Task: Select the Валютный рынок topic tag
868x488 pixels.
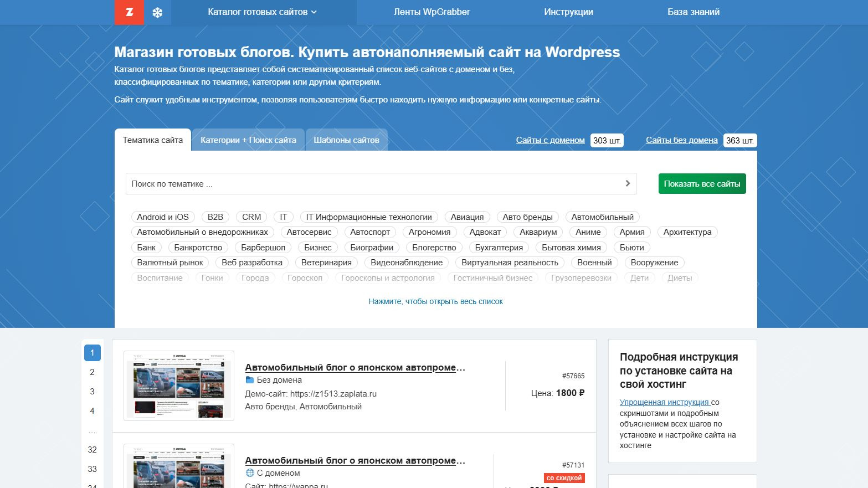Action: point(170,263)
